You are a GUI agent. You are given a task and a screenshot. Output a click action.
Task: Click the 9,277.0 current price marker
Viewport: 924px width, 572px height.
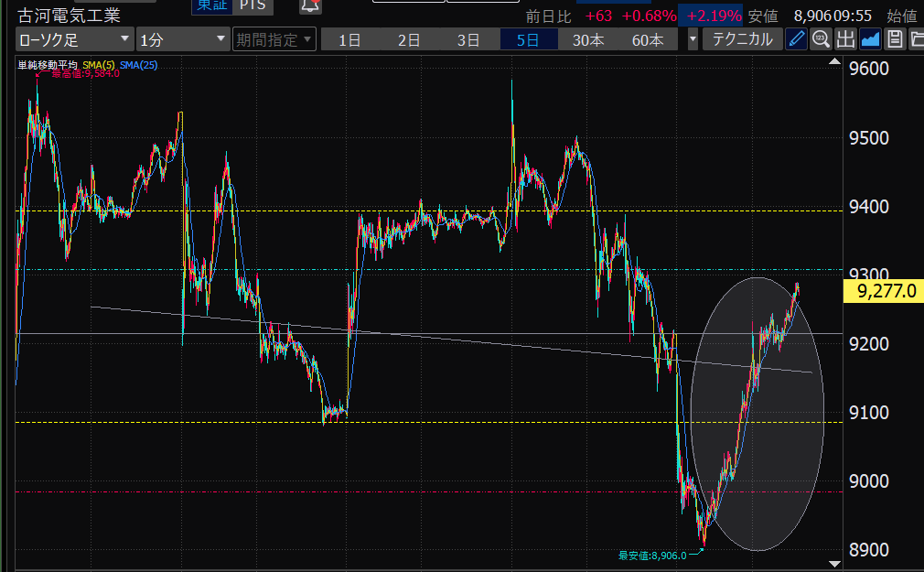pyautogui.click(x=882, y=291)
